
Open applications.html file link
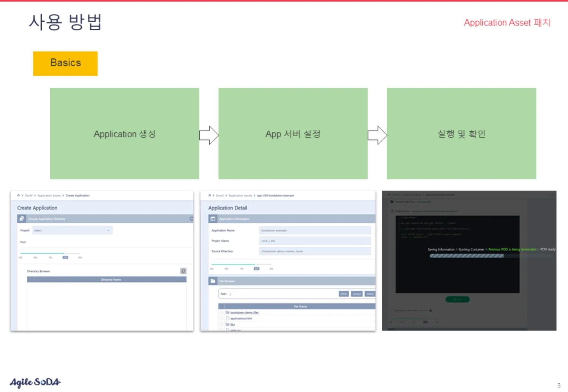241,318
